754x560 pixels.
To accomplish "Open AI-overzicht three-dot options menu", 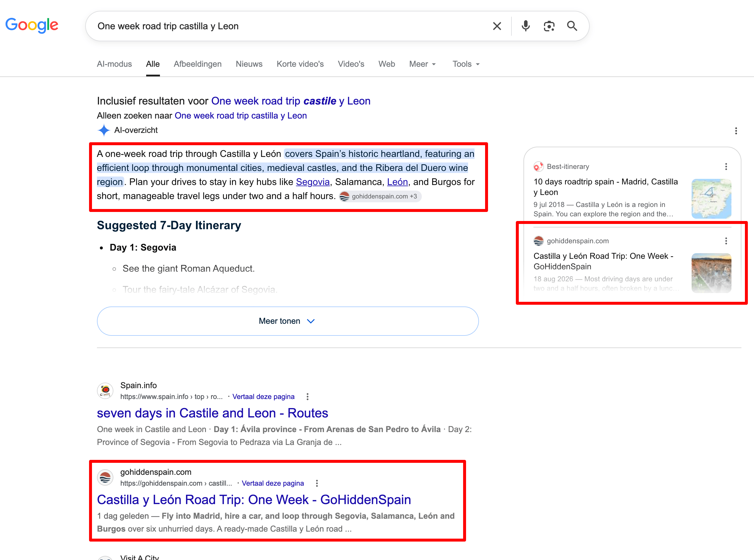I will coord(736,131).
